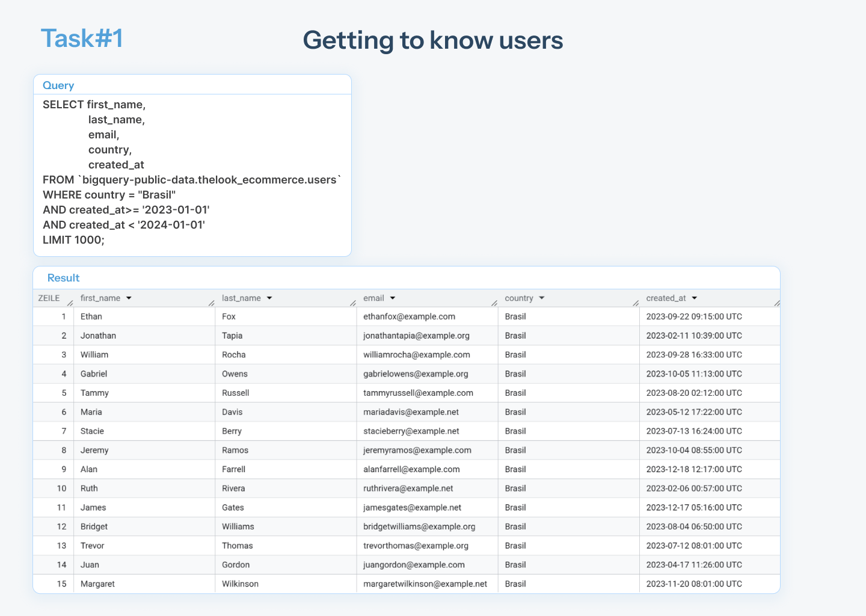Click the last name cell 'Berry'
Viewport: 866px width, 616px height.
[x=232, y=431]
